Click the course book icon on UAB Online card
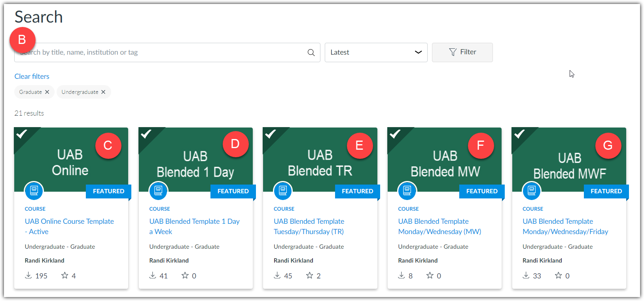 (x=34, y=191)
